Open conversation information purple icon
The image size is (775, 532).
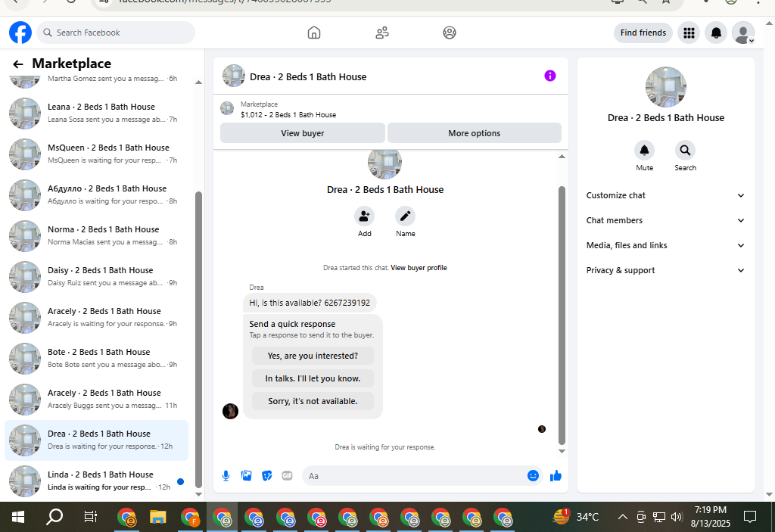click(x=550, y=76)
